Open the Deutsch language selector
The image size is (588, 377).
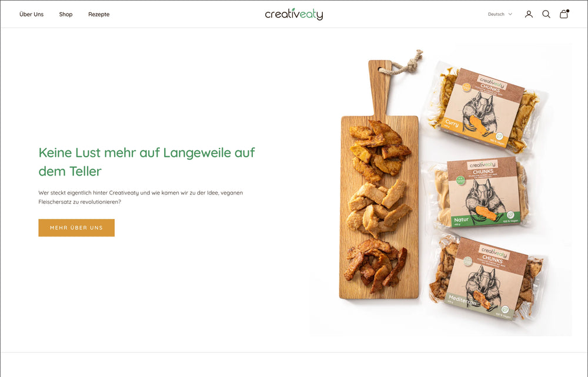(500, 14)
